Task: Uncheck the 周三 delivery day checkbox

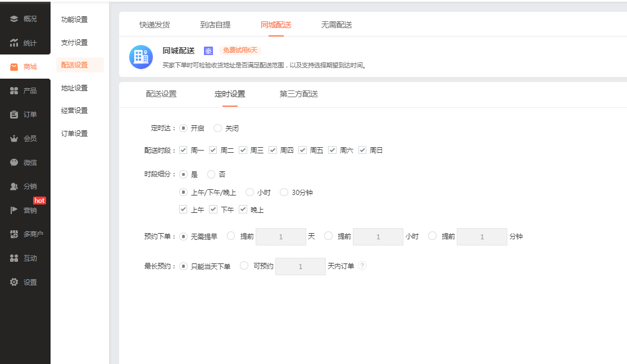Action: [x=243, y=150]
